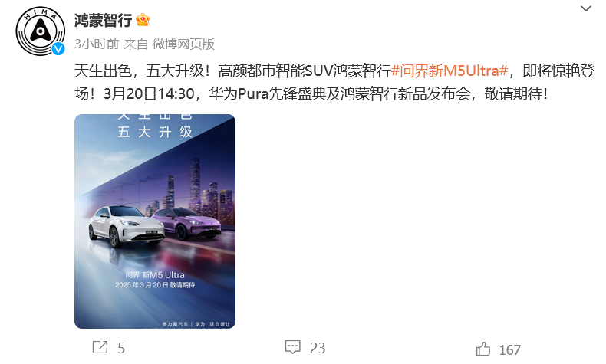Open the HIMA circular profile avatar

[x=40, y=31]
